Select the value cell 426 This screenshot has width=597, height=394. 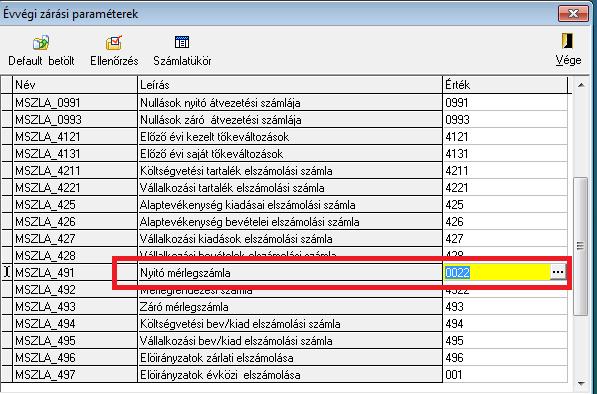tap(506, 222)
